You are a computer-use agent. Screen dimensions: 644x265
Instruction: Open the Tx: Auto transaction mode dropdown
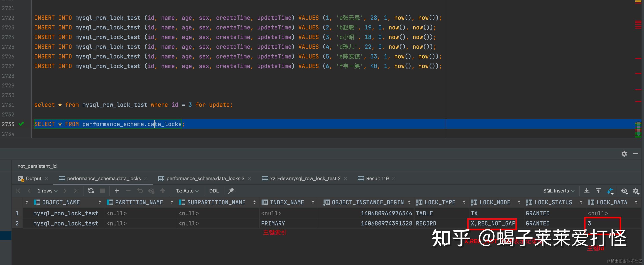187,191
